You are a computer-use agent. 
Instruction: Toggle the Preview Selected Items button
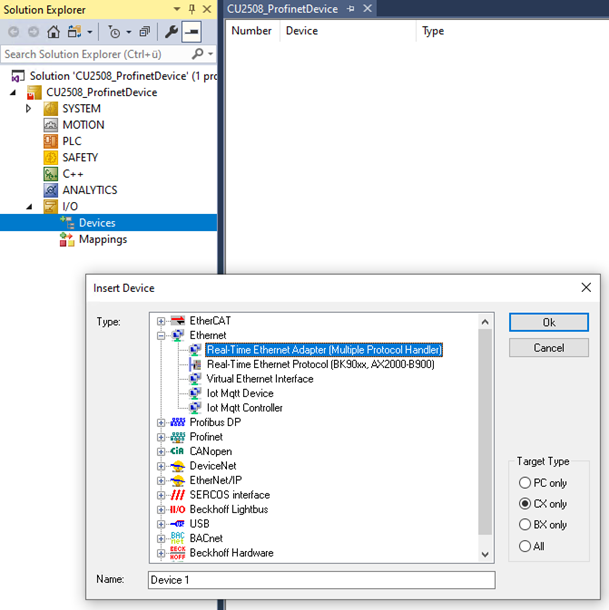(191, 32)
